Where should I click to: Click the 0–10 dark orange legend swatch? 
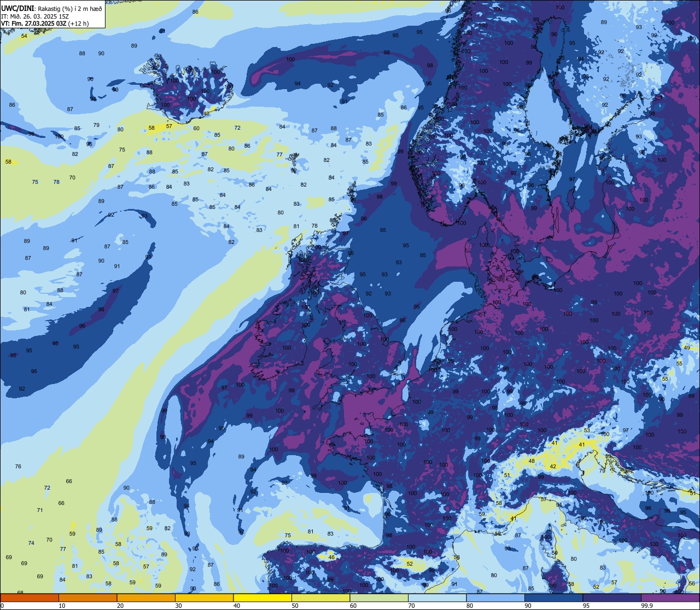click(30, 597)
